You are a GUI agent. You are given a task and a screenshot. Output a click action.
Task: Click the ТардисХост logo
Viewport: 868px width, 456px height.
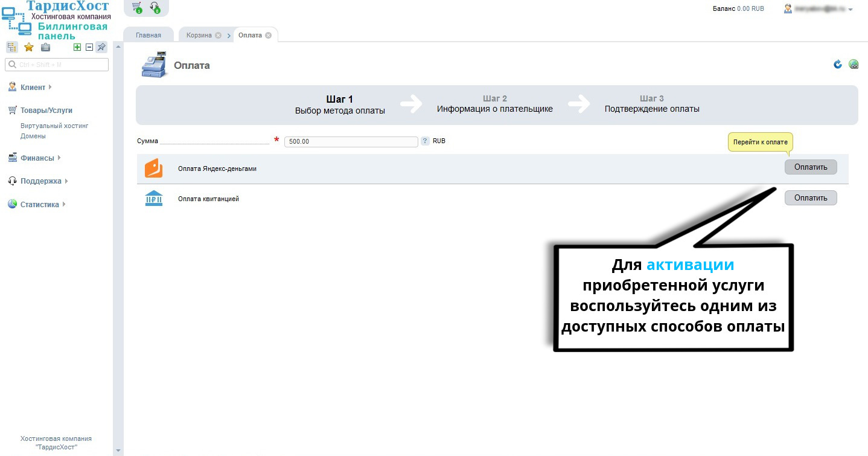pos(56,20)
